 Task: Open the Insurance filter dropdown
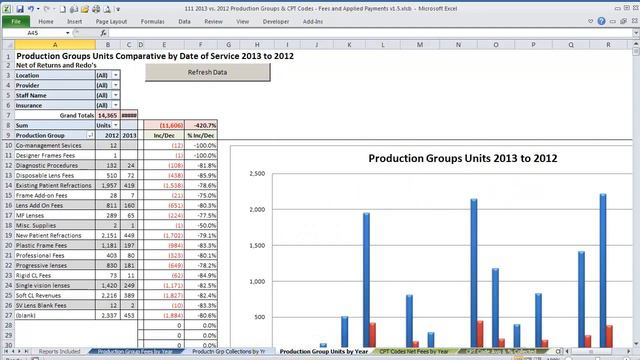click(116, 105)
